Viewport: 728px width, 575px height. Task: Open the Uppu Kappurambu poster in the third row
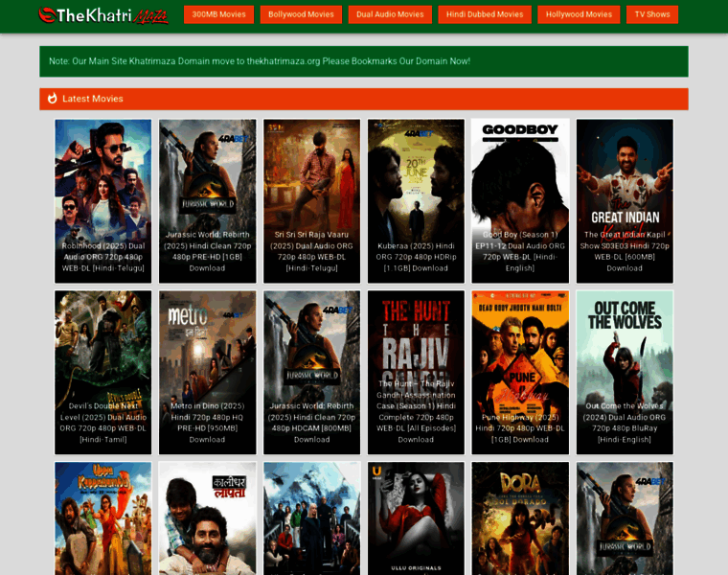103,518
